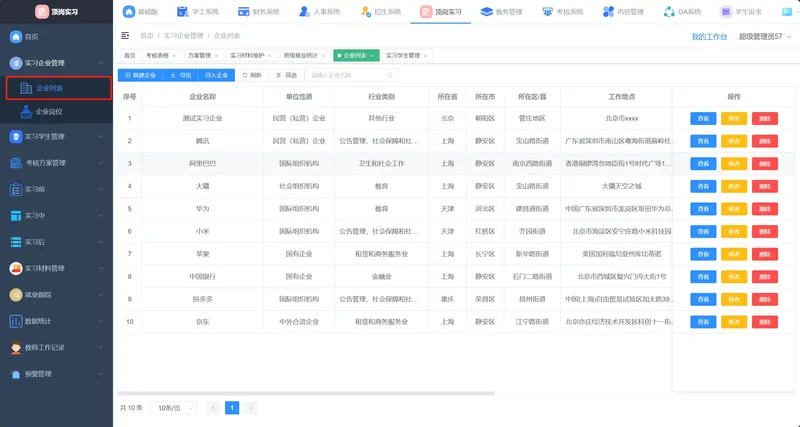Image resolution: width=800 pixels, height=427 pixels.
Task: Click the 新建企业 button
Action: click(x=139, y=75)
